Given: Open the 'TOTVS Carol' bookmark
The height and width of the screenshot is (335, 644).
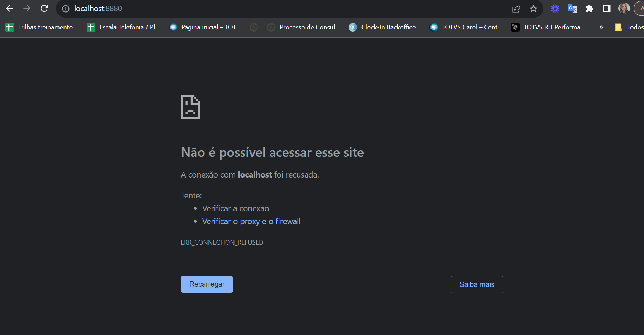Looking at the screenshot, I should tap(466, 27).
